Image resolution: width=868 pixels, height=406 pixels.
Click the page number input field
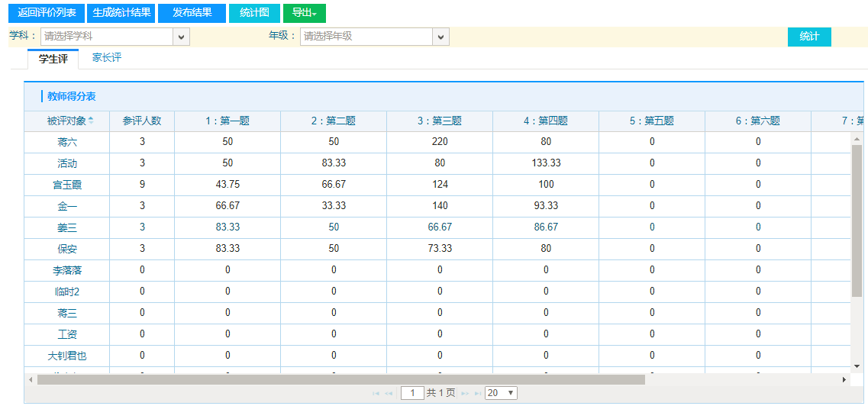click(x=412, y=393)
